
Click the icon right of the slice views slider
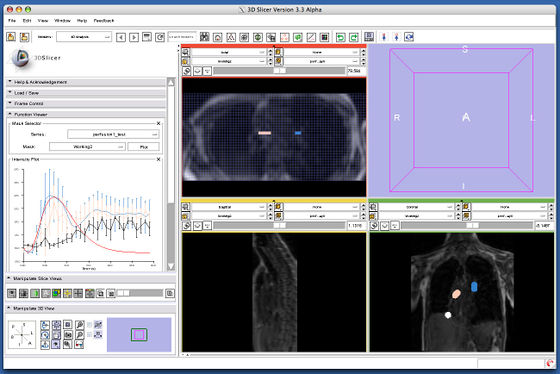coord(170,294)
